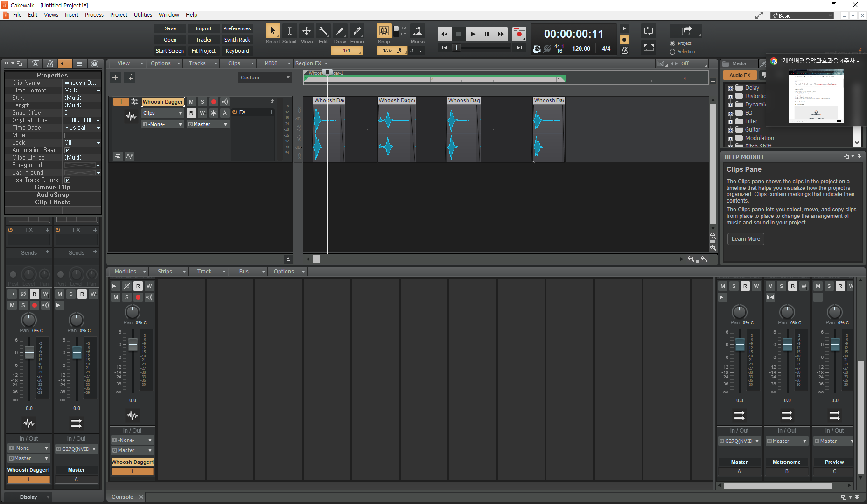Toggle the Snap to grid icon

click(x=384, y=31)
